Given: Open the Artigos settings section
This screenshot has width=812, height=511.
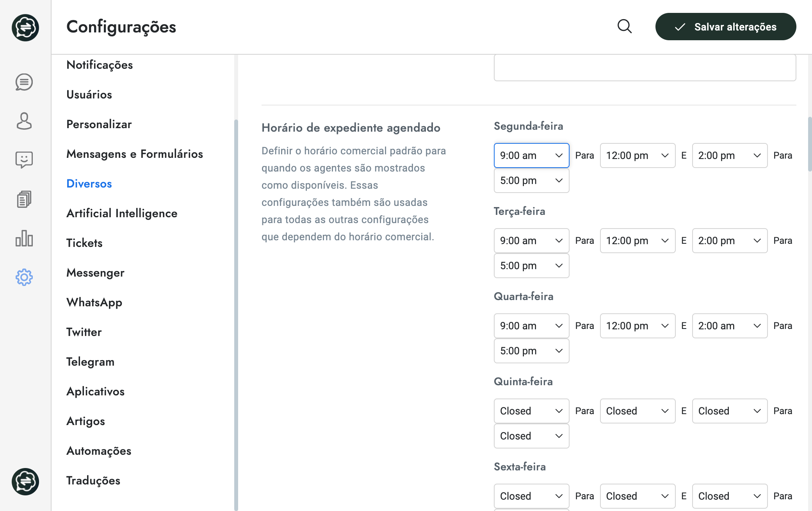Looking at the screenshot, I should 85,421.
